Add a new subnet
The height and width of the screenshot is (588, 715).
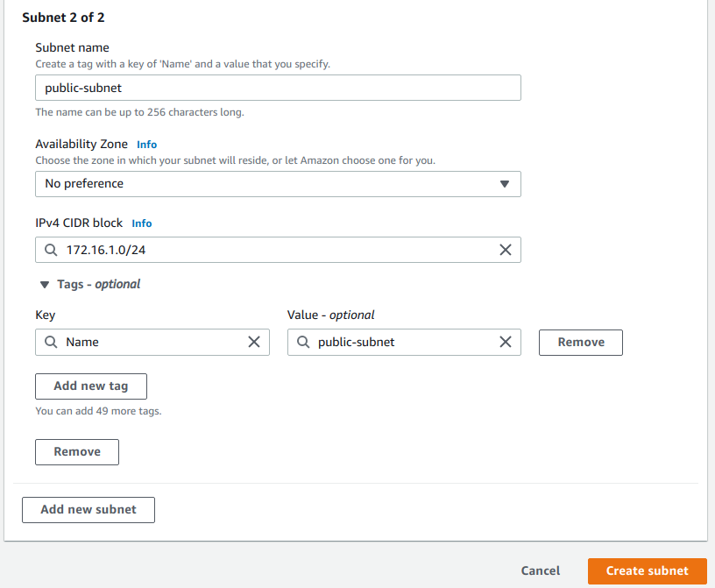pos(88,509)
